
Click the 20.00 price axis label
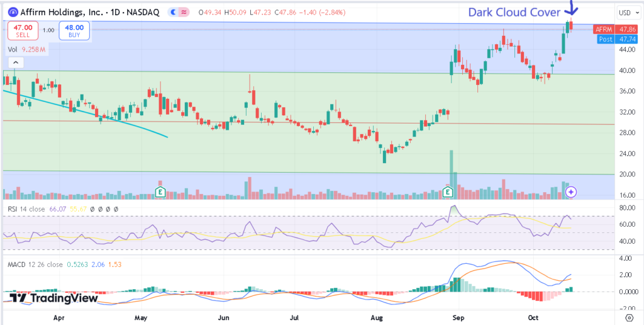(x=627, y=174)
